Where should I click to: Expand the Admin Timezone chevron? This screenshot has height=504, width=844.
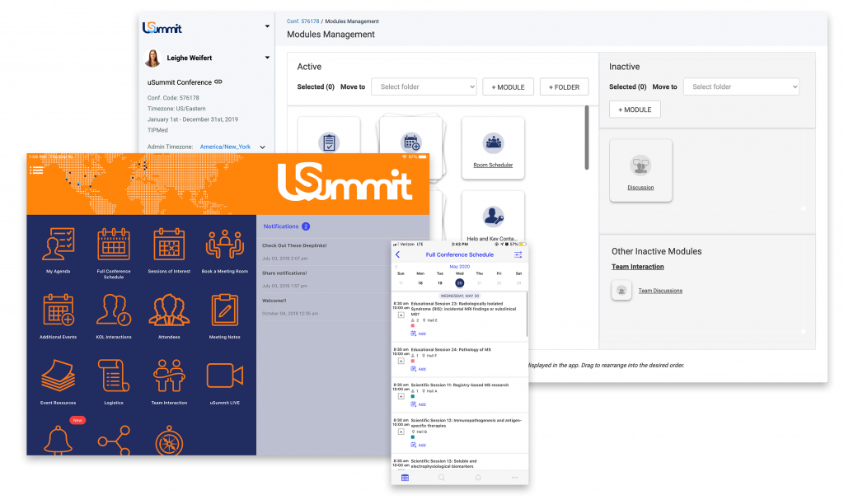262,147
